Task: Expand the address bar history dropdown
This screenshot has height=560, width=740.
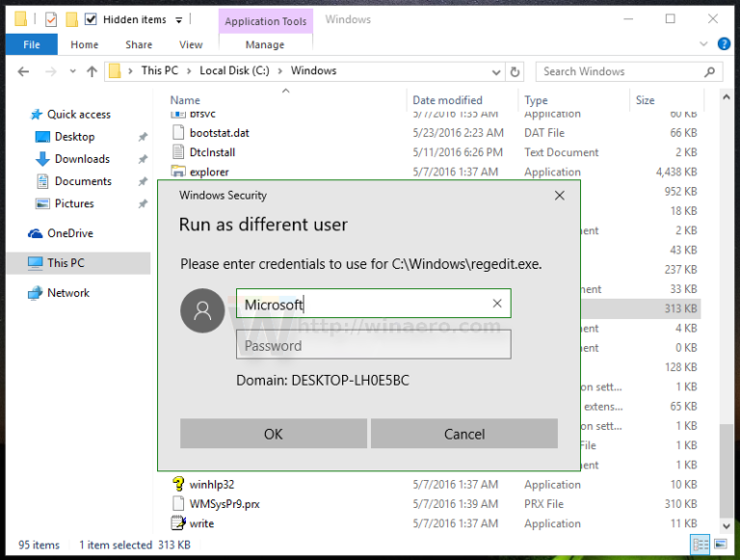Action: tap(494, 71)
